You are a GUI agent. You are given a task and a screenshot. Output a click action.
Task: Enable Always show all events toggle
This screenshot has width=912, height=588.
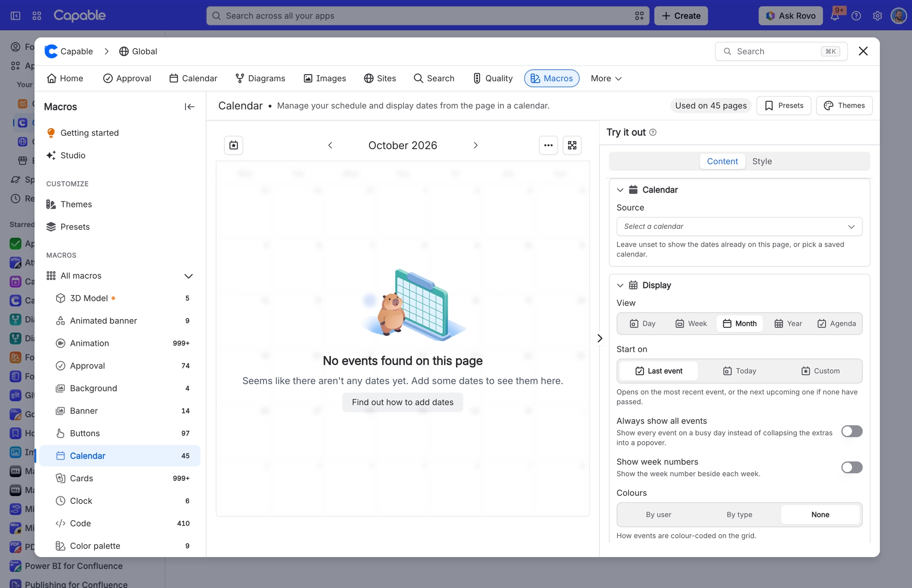click(x=851, y=431)
